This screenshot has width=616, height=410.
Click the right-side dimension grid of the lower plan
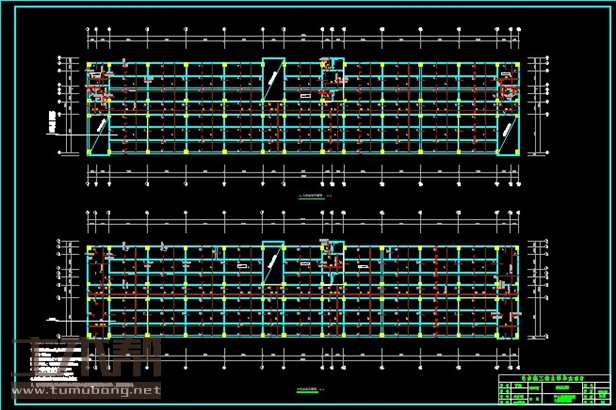tap(539, 290)
